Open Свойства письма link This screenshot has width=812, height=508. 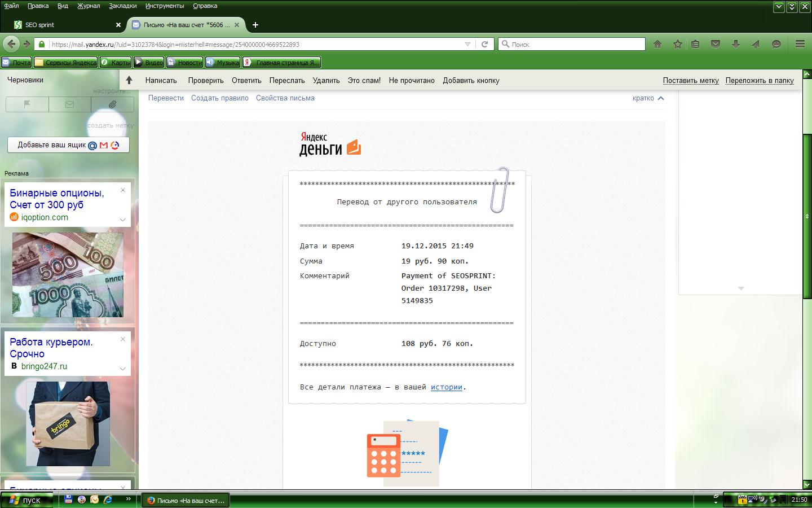point(285,98)
